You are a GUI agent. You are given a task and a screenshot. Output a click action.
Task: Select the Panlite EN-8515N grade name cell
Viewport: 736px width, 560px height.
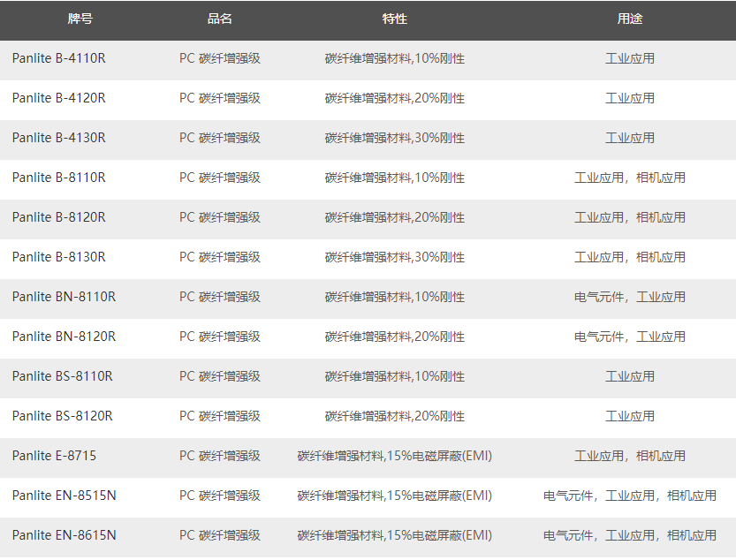pos(64,496)
